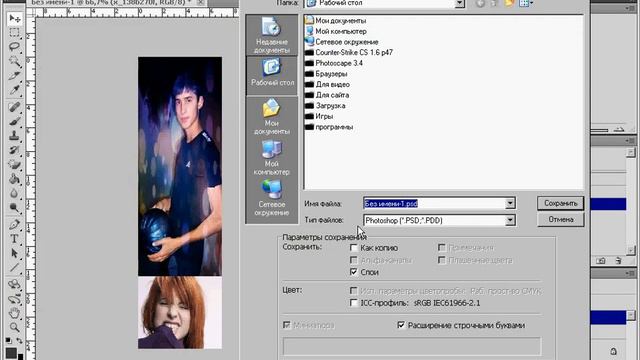Enable ICC-профиль sRGB checkbox
640x360 pixels.
click(x=354, y=303)
